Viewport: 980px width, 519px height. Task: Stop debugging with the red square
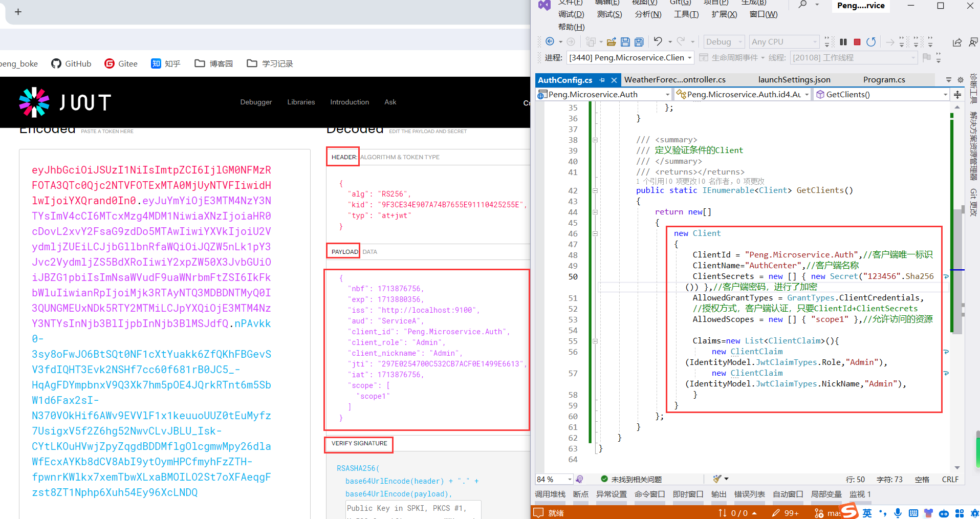[x=857, y=42]
